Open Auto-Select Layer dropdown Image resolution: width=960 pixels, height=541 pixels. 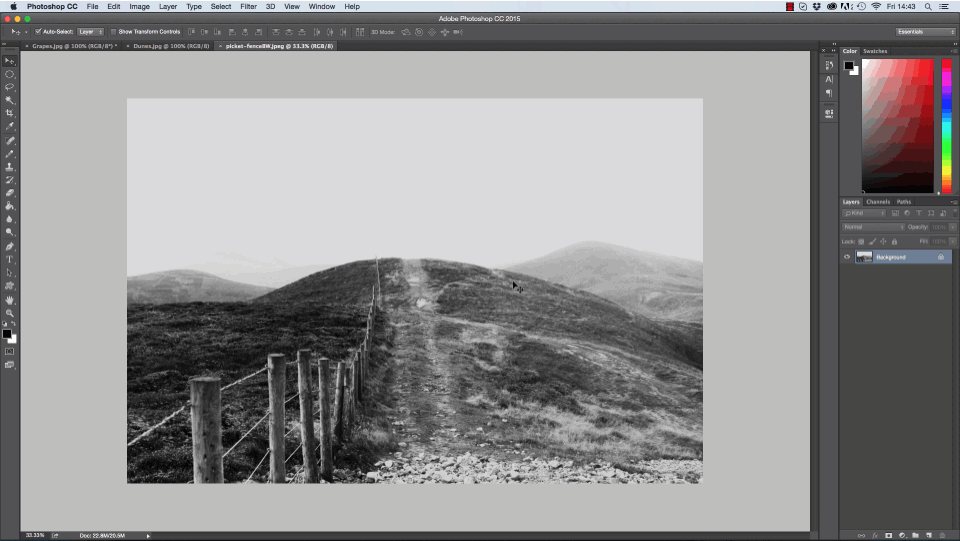point(91,32)
